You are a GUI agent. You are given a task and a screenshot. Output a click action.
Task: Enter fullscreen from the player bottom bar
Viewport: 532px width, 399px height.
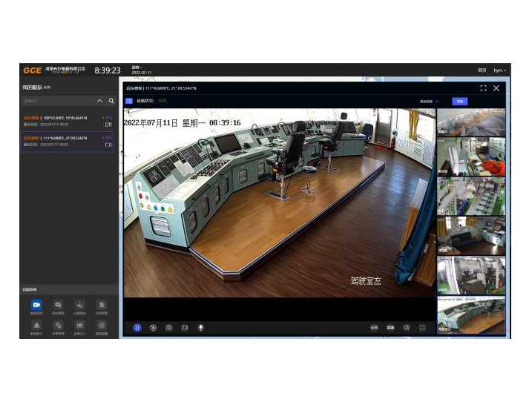423,327
